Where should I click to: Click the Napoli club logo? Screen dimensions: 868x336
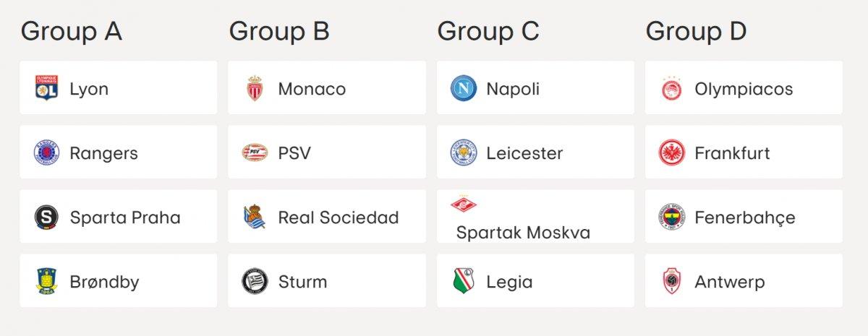(x=463, y=89)
